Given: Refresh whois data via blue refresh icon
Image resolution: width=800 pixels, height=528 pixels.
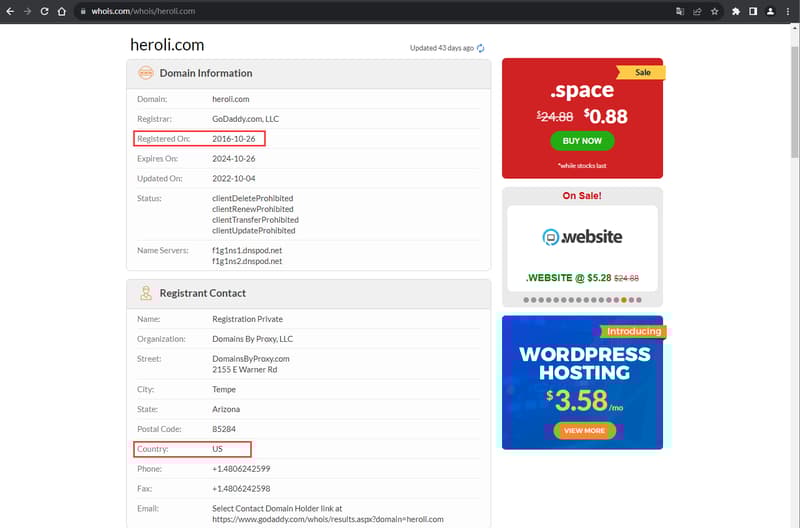Looking at the screenshot, I should [481, 48].
